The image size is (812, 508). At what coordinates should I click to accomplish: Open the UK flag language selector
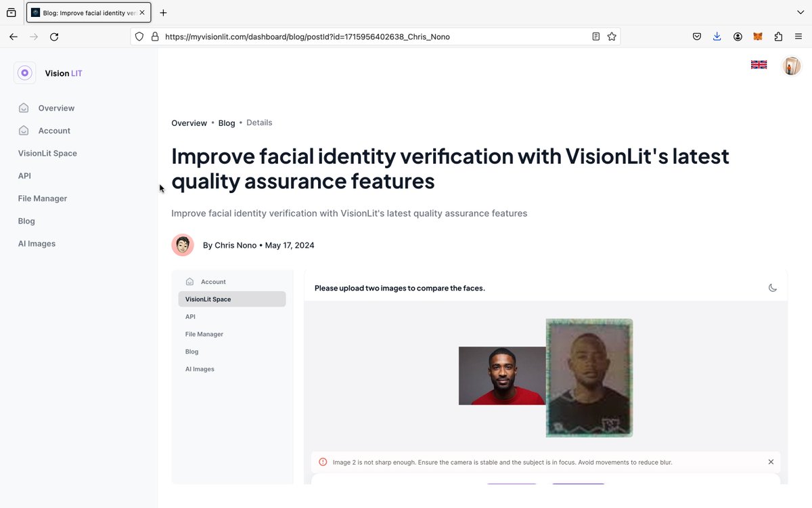tap(759, 65)
